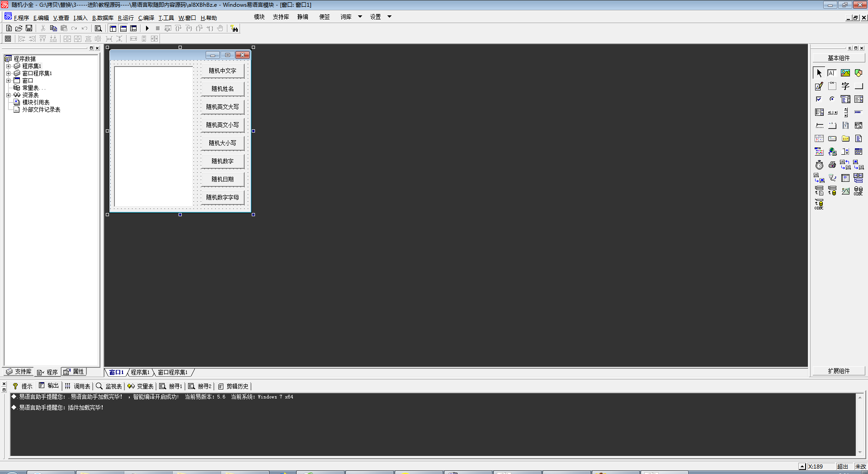Choose the edit box component in palette

[819, 86]
